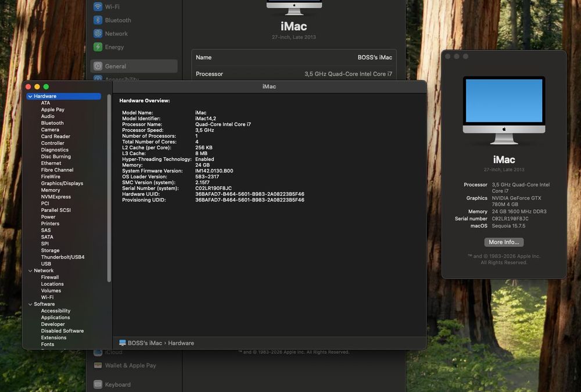Click the More Info... button
This screenshot has width=581, height=392.
tap(504, 242)
